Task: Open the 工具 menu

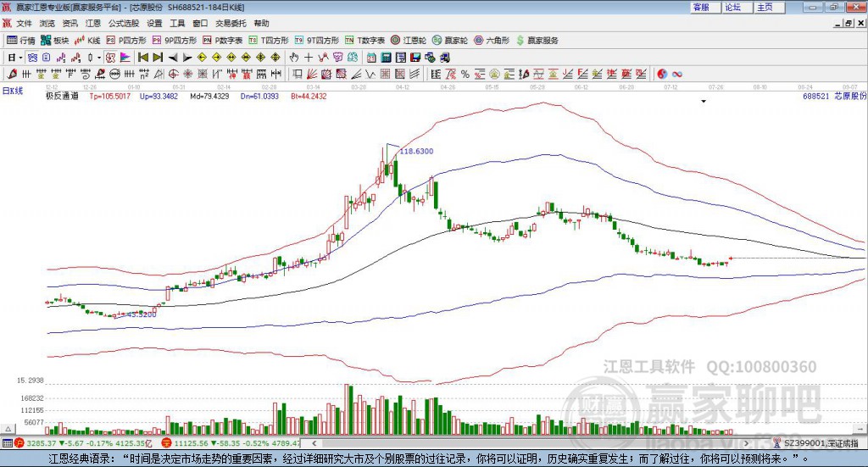Action: (x=177, y=23)
